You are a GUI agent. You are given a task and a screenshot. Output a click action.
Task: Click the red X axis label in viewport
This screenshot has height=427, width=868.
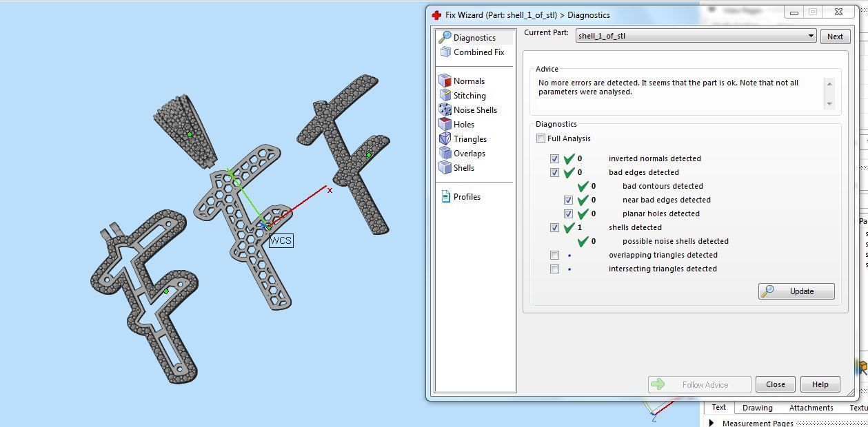(330, 190)
